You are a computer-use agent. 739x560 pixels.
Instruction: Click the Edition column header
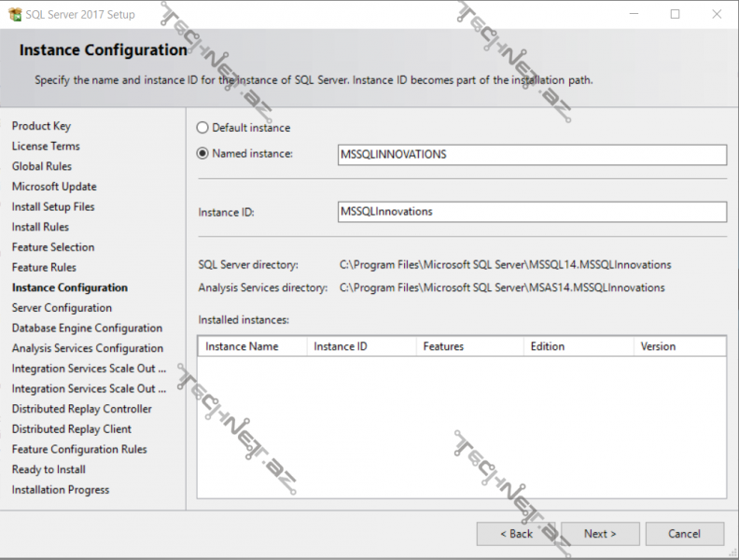578,346
